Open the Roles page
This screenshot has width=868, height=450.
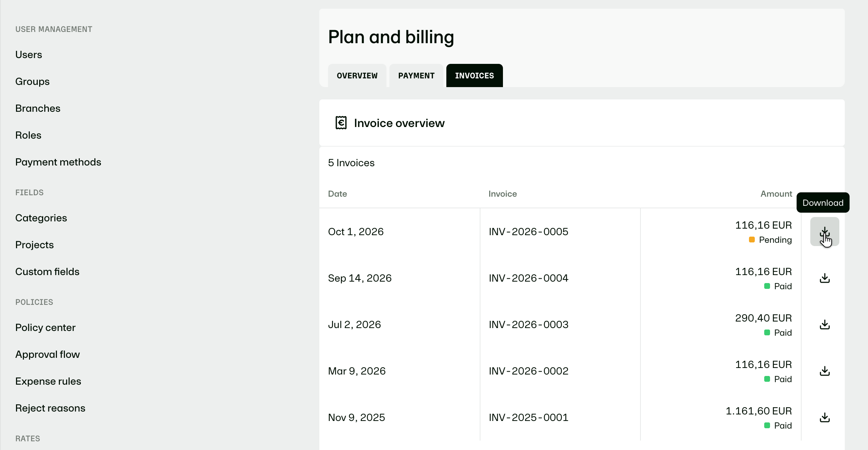click(28, 135)
